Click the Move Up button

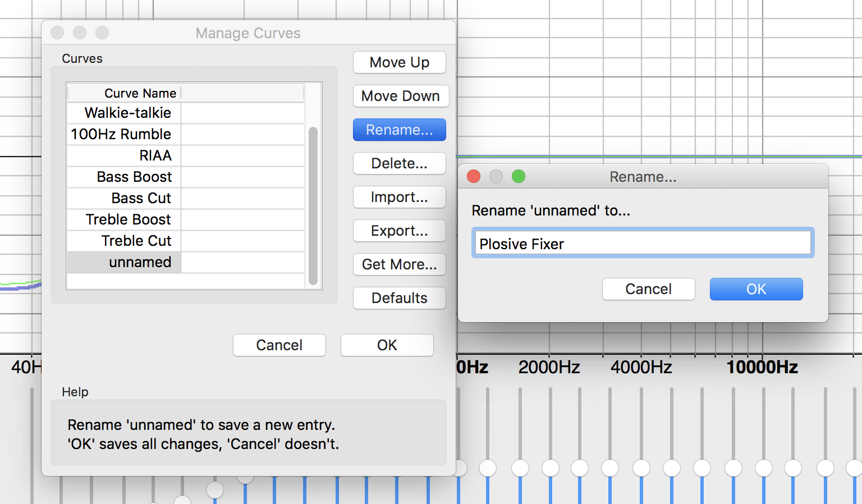pos(399,62)
